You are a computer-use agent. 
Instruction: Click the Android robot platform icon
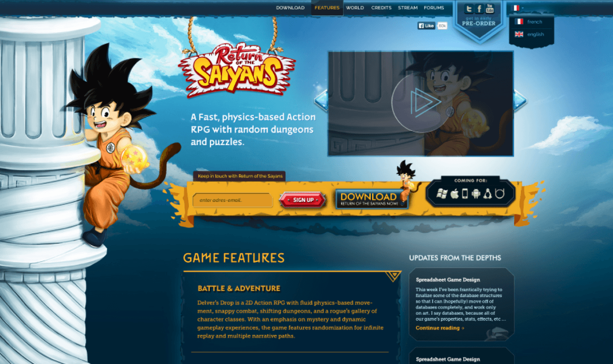(x=476, y=193)
